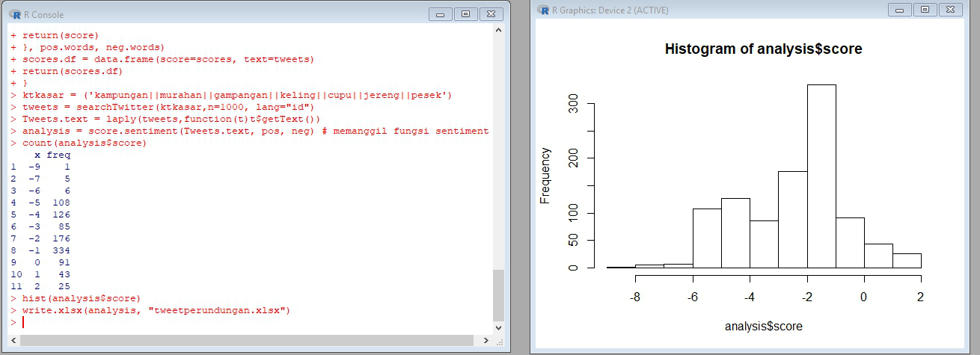
Task: Click the console scroll-right arrow
Action: (487, 339)
